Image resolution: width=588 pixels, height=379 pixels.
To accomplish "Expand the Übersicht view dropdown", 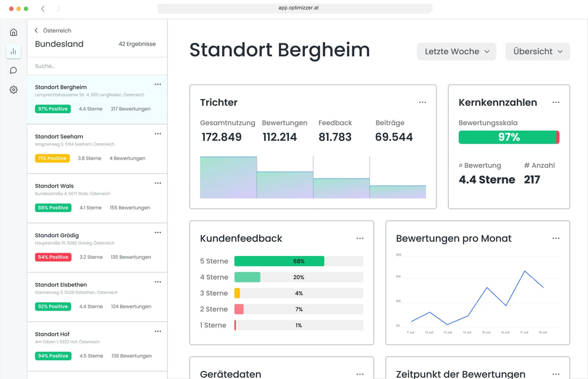I will [538, 51].
